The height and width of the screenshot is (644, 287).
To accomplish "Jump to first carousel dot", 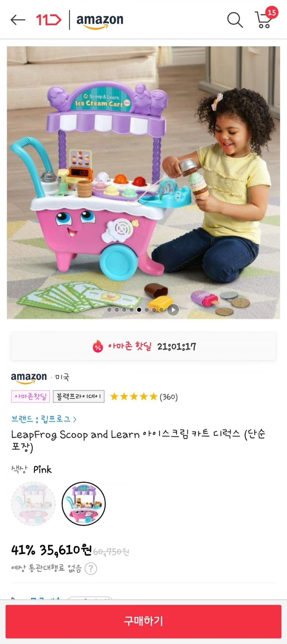I will pos(109,309).
